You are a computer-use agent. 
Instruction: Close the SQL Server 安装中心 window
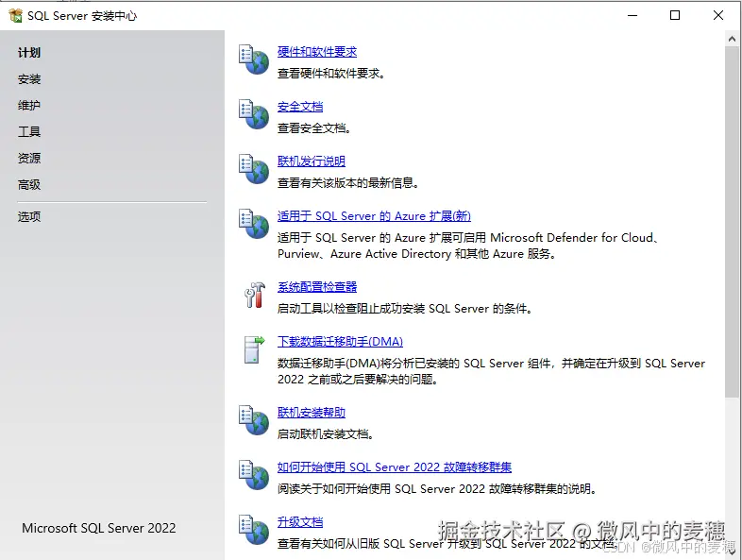[x=718, y=16]
